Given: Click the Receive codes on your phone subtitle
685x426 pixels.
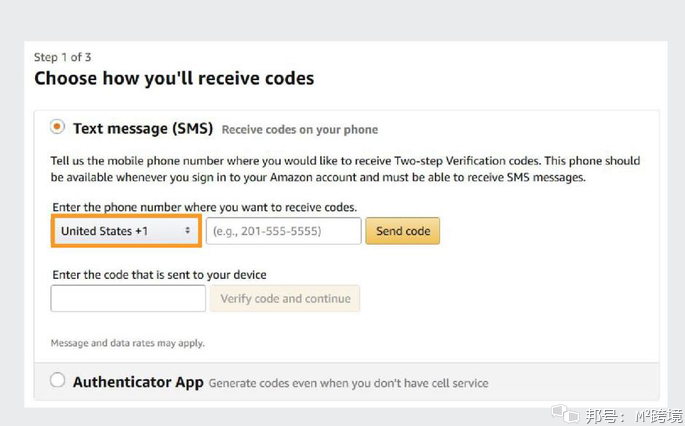Looking at the screenshot, I should coord(300,130).
